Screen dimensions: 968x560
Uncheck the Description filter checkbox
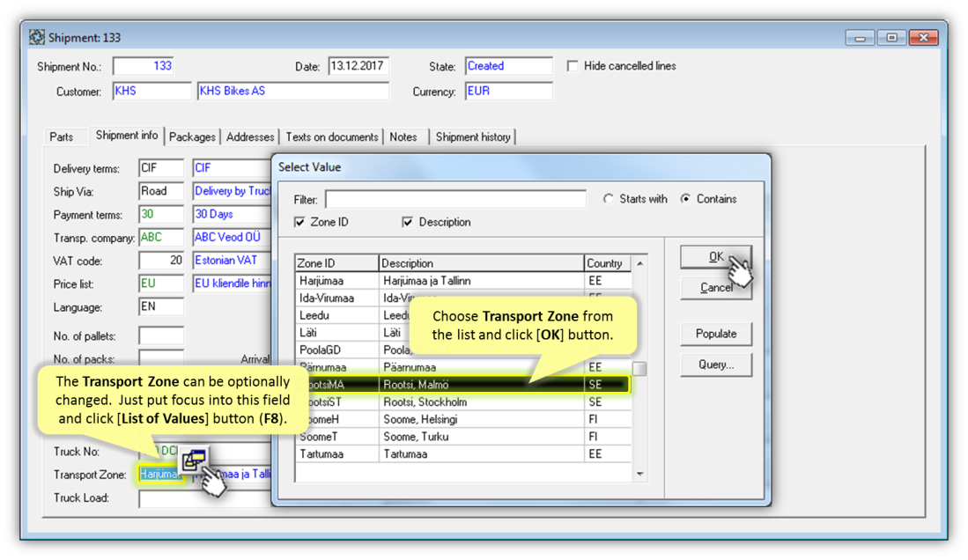click(x=408, y=223)
